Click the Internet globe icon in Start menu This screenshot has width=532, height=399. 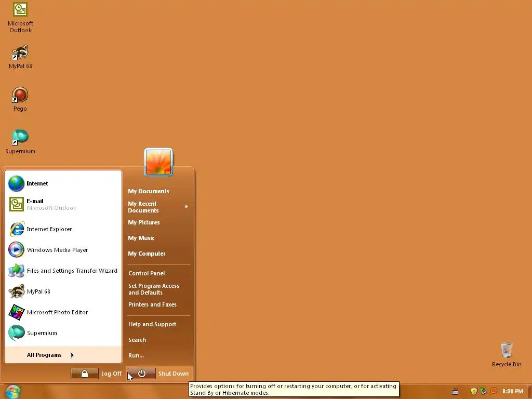click(x=16, y=183)
